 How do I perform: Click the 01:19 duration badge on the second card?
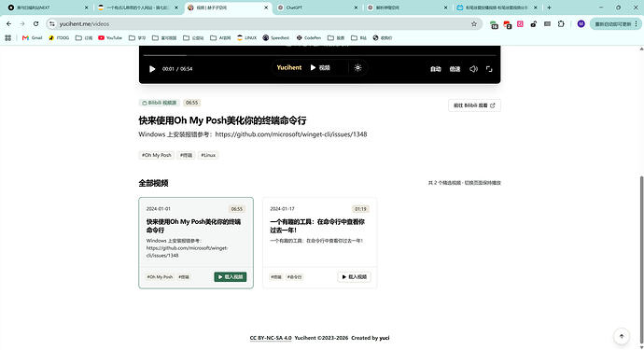[x=360, y=209]
